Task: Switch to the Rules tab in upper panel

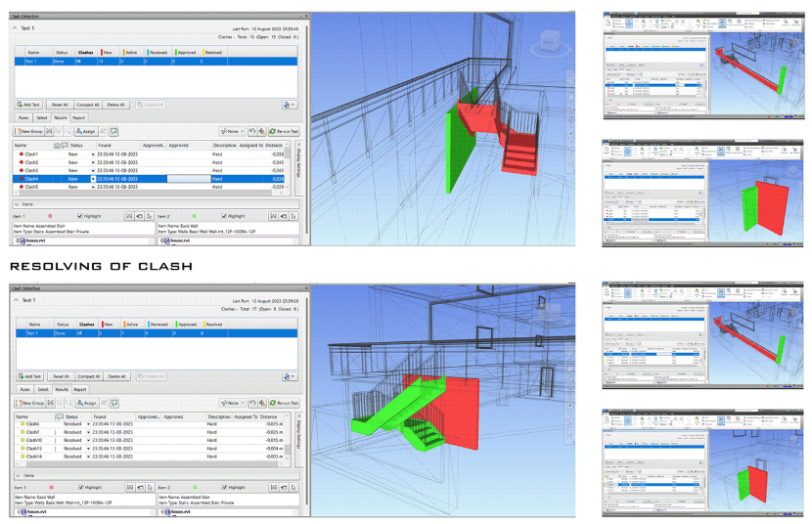Action: click(x=23, y=117)
